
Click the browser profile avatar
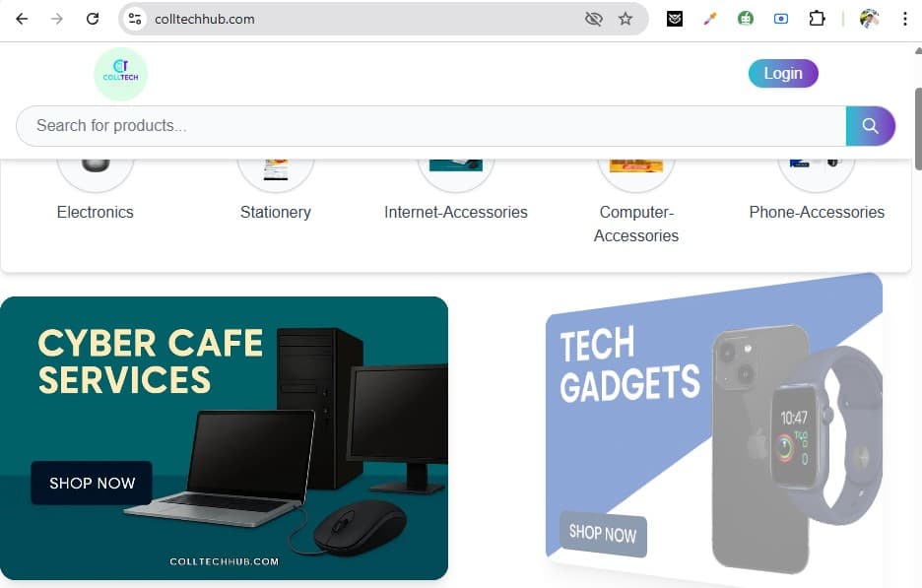click(869, 19)
